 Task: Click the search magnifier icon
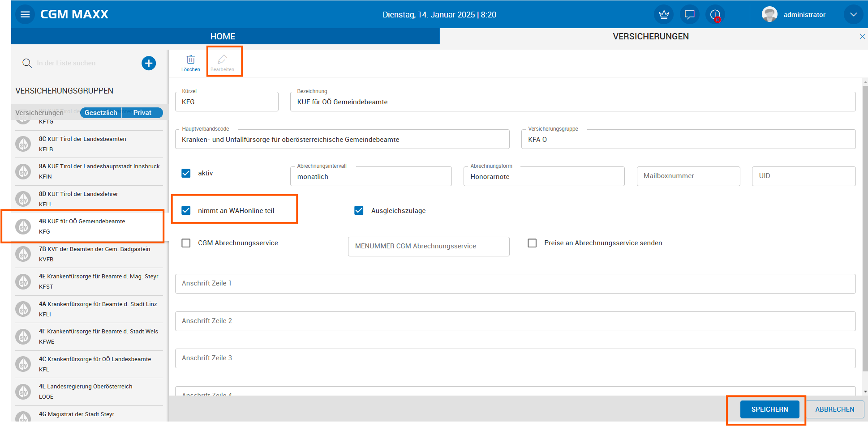27,63
